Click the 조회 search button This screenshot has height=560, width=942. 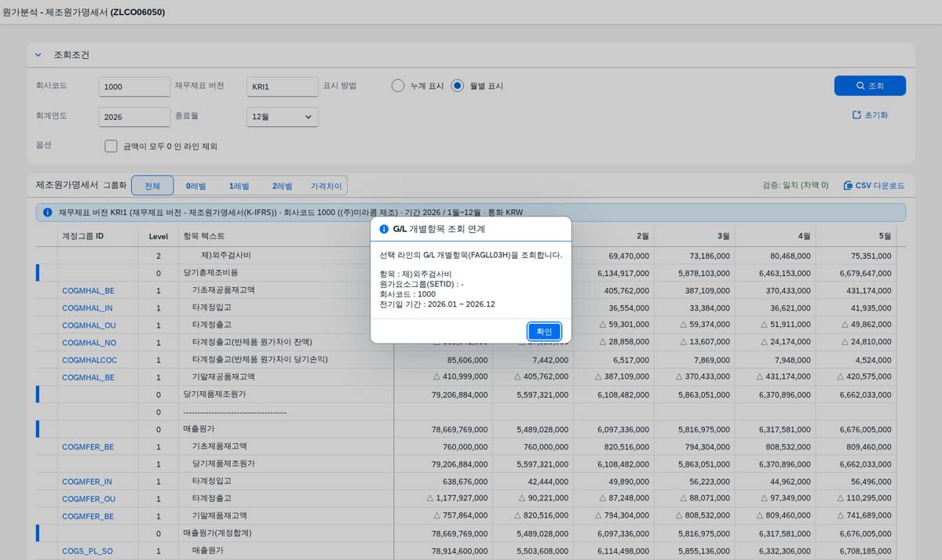point(870,85)
